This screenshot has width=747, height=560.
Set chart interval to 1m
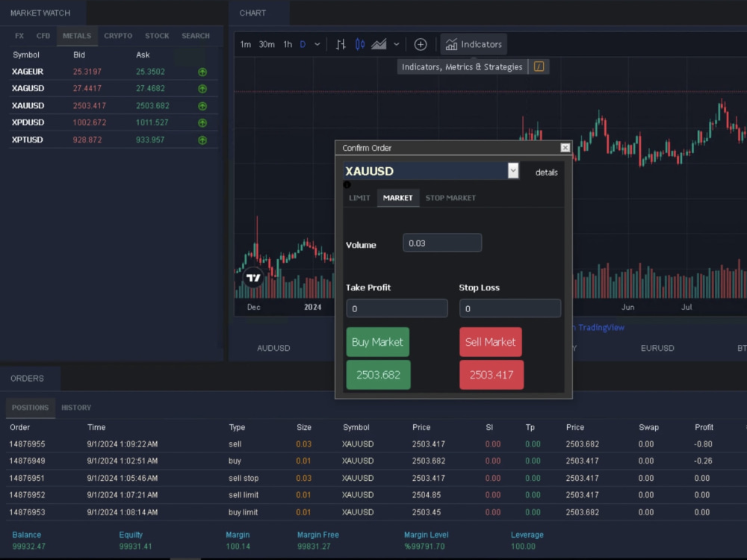(245, 45)
